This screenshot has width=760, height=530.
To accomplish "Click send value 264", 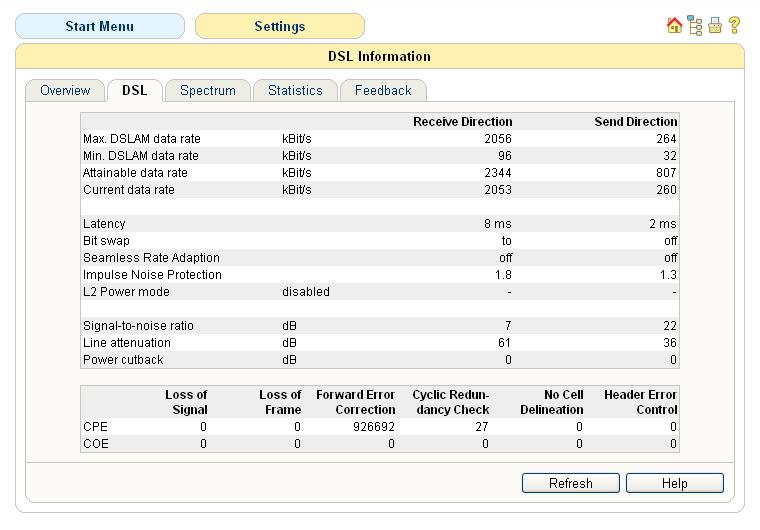I will [x=666, y=139].
